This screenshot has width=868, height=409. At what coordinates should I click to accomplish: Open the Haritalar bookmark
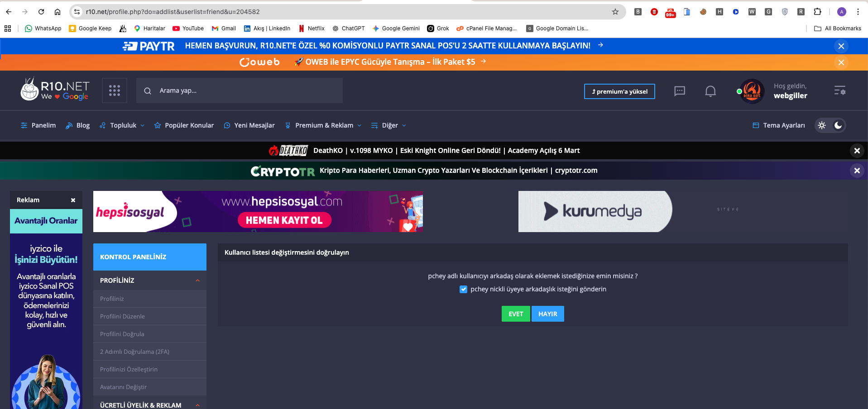pos(149,29)
